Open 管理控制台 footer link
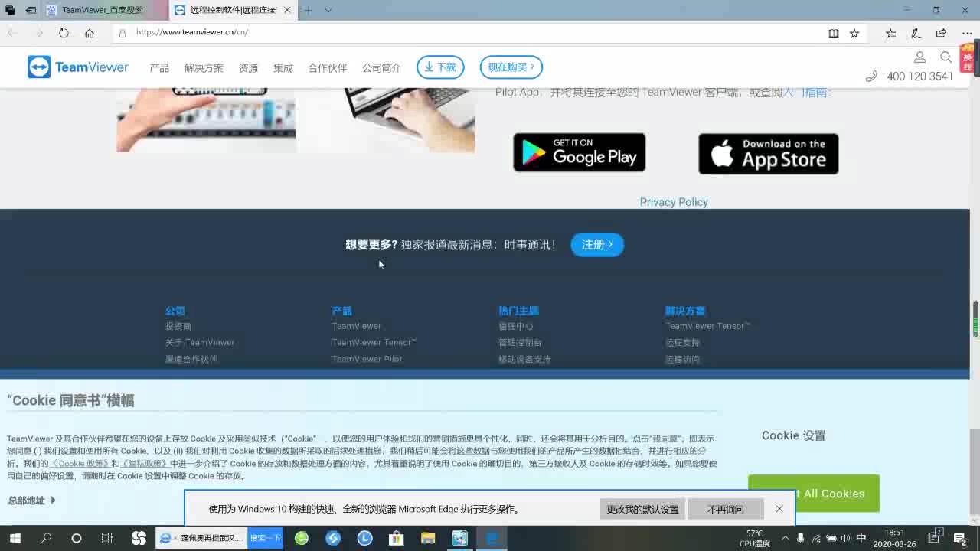The image size is (980, 551). point(520,342)
